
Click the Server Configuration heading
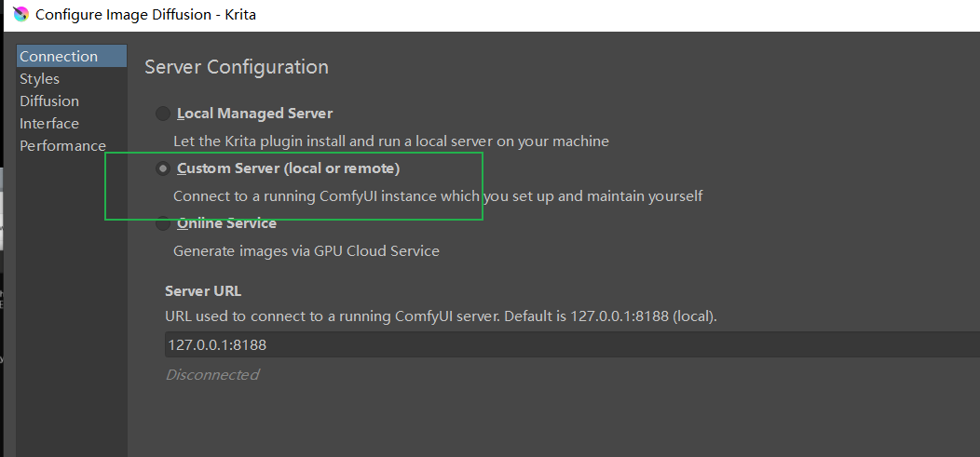pos(237,67)
